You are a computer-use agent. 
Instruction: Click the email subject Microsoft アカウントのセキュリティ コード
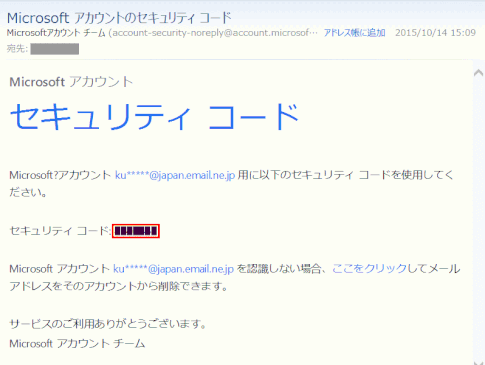coord(119,18)
